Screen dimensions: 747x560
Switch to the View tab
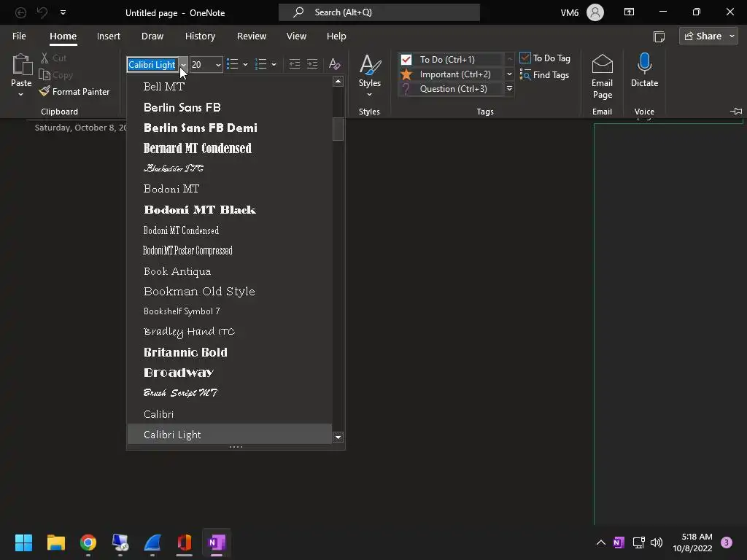pos(296,36)
